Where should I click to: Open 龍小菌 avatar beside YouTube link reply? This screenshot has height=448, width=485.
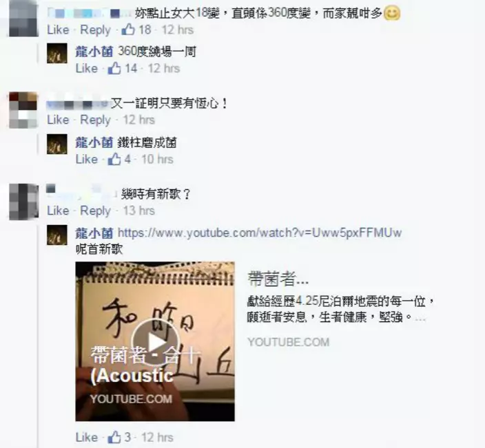57,235
